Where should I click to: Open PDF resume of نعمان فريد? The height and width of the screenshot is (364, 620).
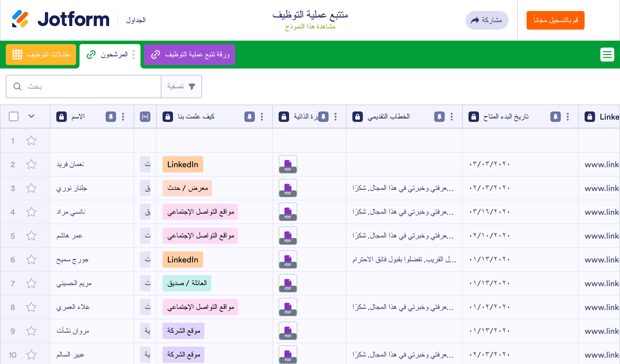tap(288, 165)
